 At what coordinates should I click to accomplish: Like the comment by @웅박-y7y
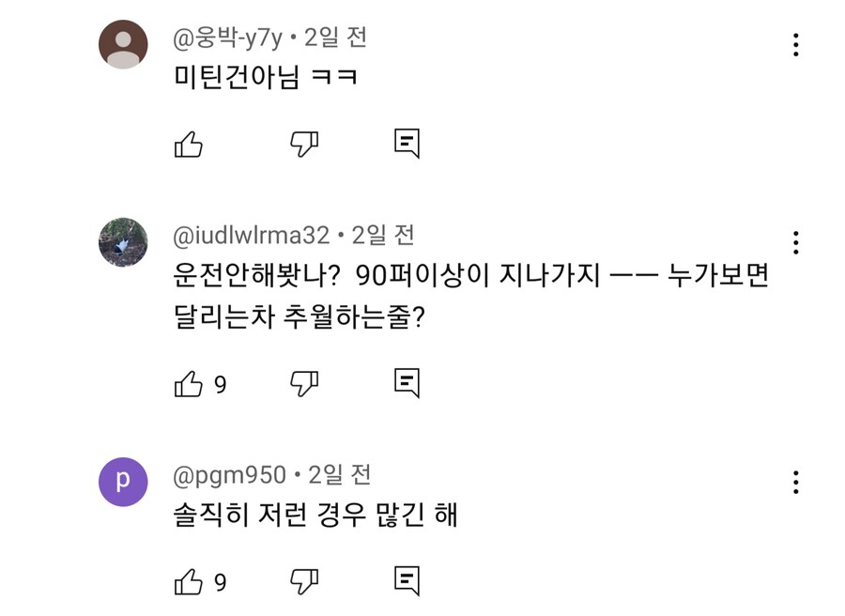[x=190, y=144]
